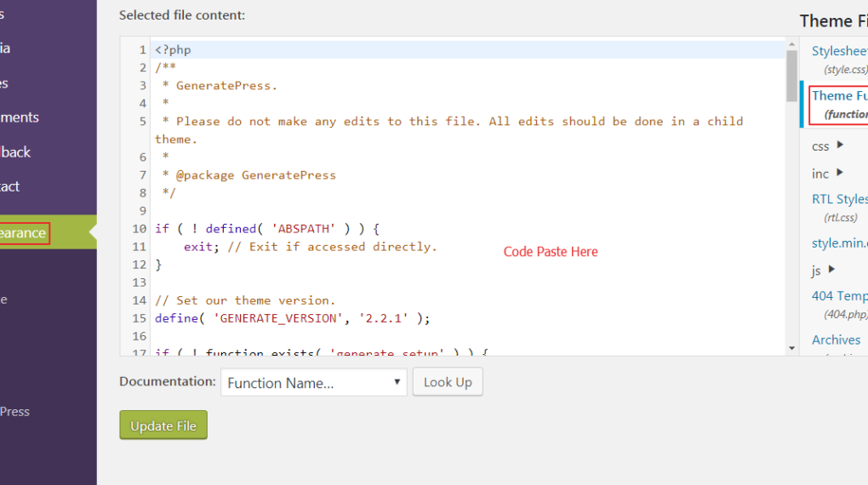Open the RTL Stylesheet file
The image size is (868, 485).
839,199
